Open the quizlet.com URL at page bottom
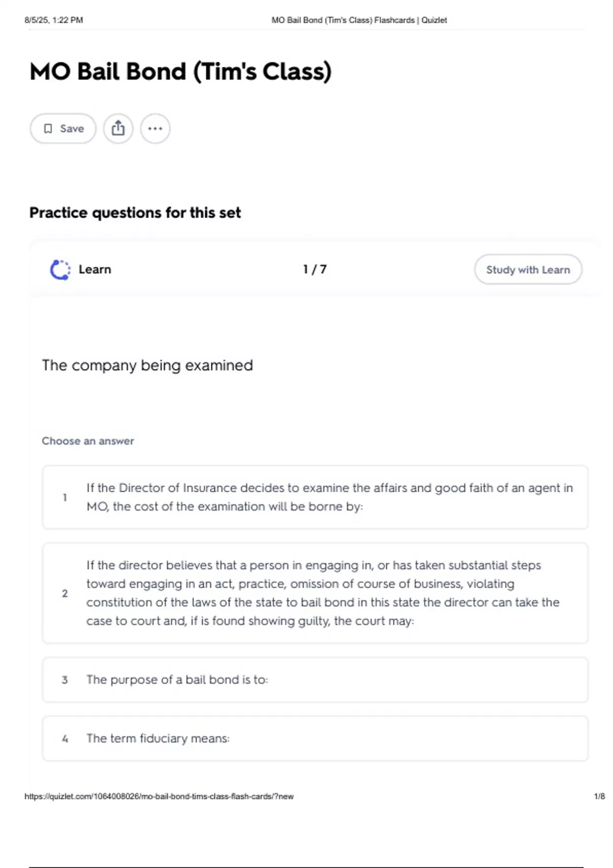This screenshot has height=868, width=613. tap(159, 796)
